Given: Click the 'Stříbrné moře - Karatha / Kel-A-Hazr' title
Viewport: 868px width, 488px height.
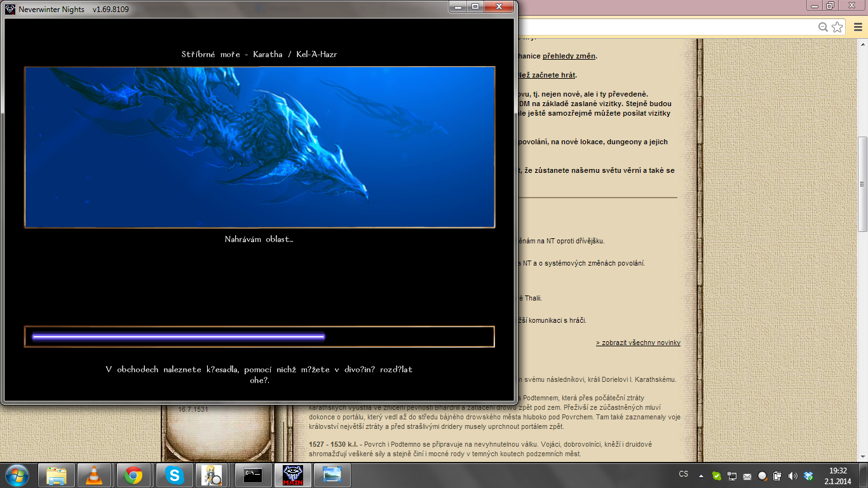Looking at the screenshot, I should pyautogui.click(x=259, y=54).
